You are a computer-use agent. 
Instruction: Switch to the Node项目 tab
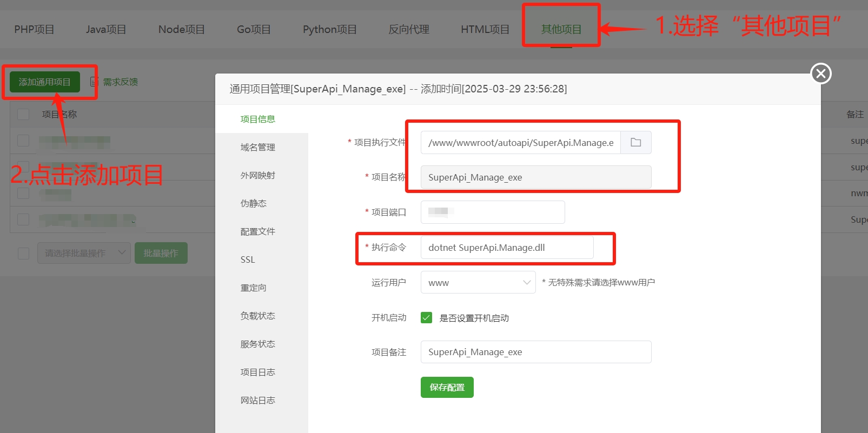point(182,29)
